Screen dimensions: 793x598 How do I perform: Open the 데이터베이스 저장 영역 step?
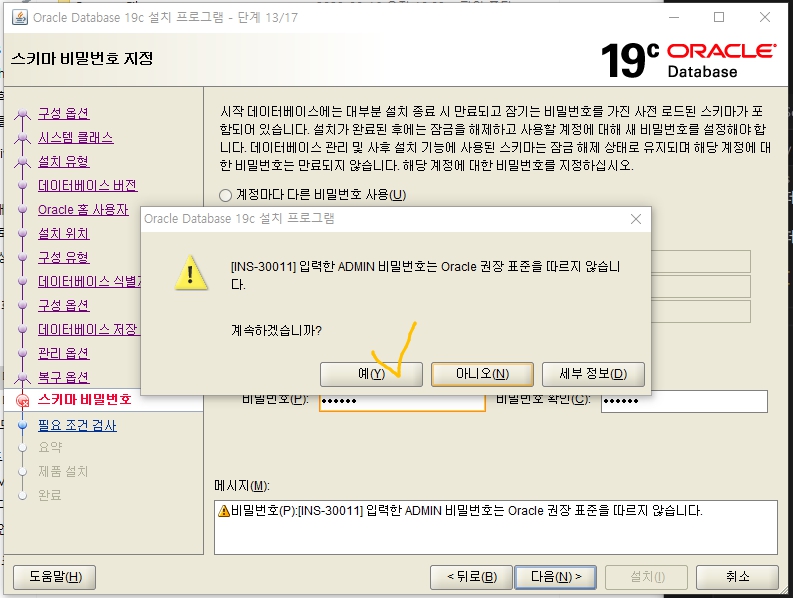tap(89, 329)
